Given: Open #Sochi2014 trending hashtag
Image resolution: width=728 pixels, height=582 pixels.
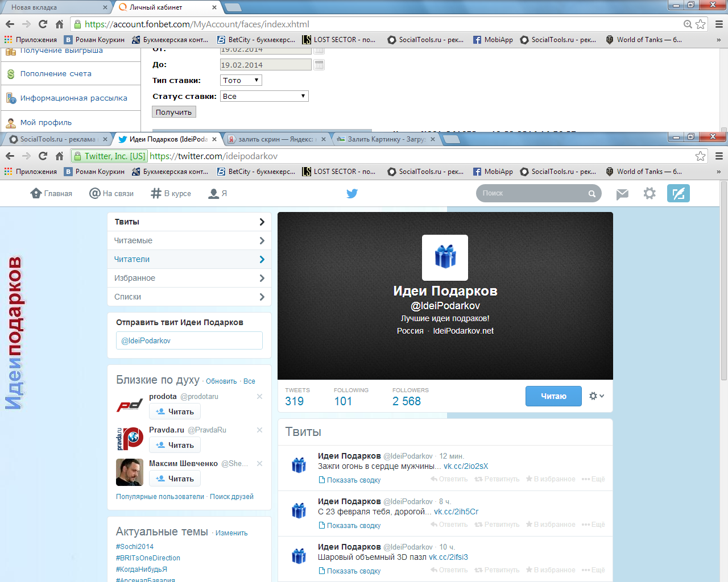Looking at the screenshot, I should [135, 547].
